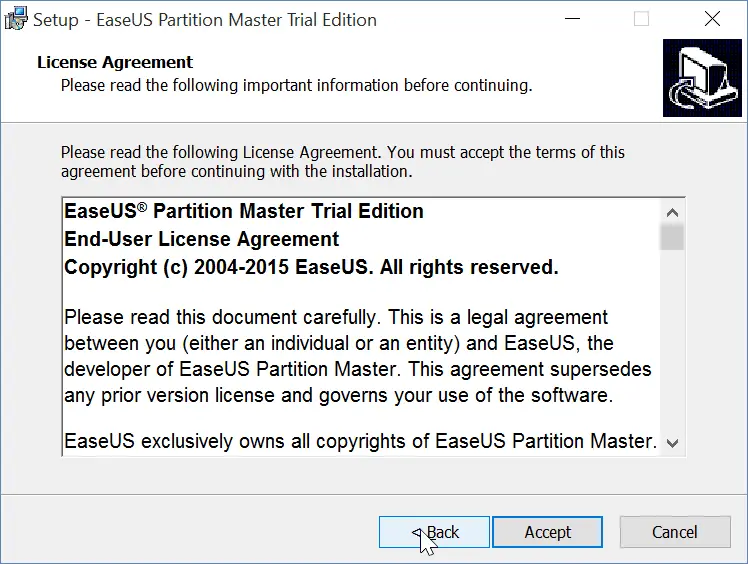
Task: Click the 'Please read this document carefully' paragraph
Action: [x=358, y=356]
